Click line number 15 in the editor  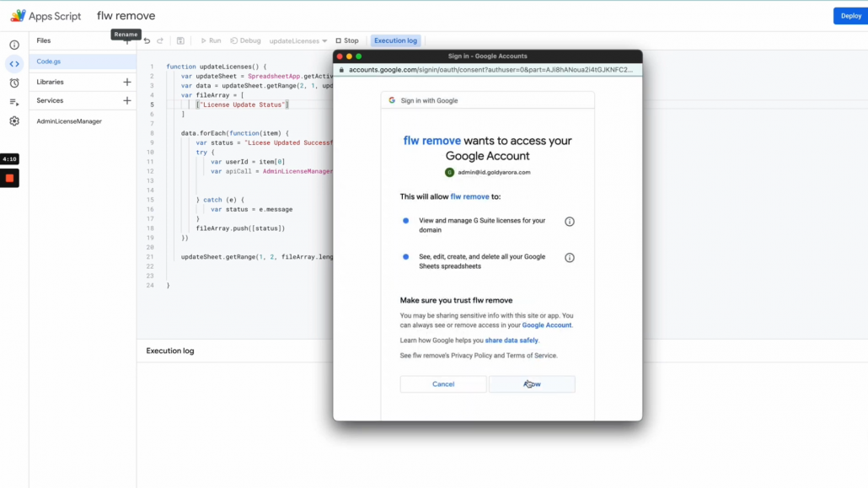[x=150, y=200]
